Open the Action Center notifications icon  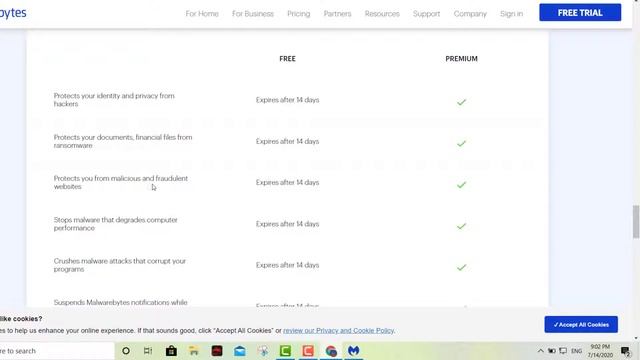pos(625,351)
